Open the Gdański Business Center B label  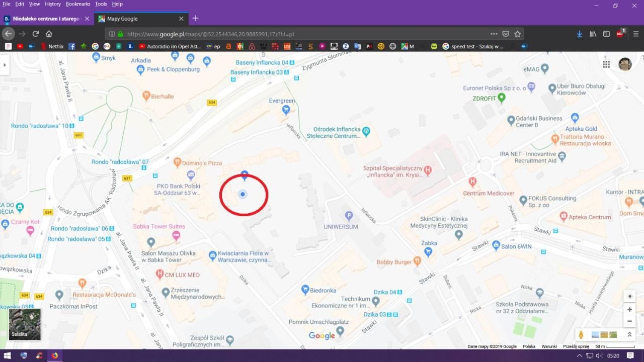pyautogui.click(x=539, y=122)
